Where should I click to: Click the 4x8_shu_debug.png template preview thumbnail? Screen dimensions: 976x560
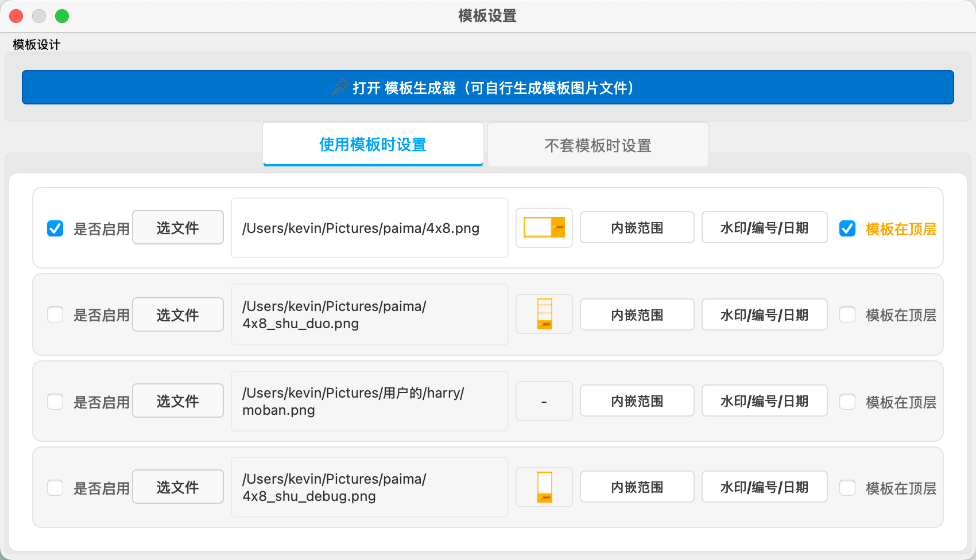tap(544, 487)
